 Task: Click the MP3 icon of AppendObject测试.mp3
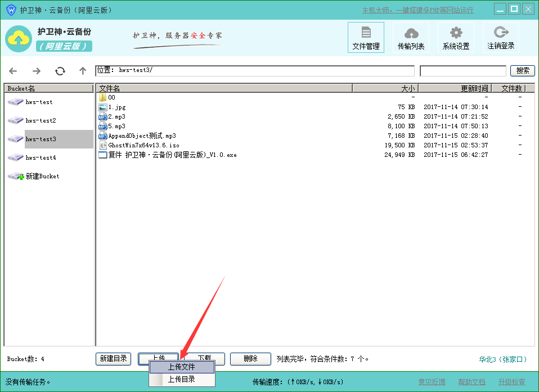point(103,136)
